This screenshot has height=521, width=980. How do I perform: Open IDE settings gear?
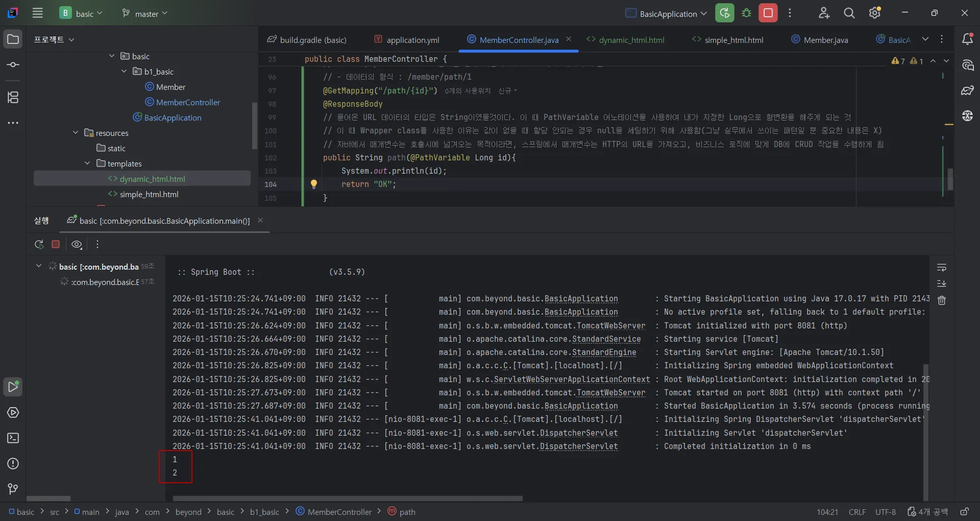pos(875,13)
